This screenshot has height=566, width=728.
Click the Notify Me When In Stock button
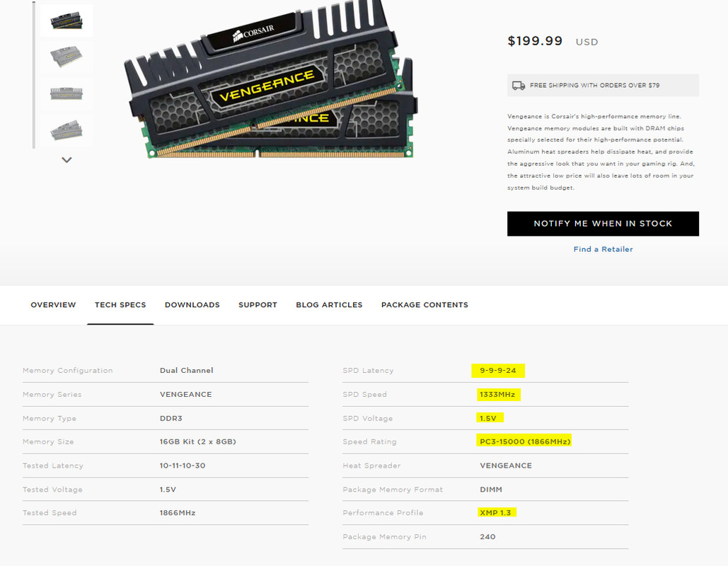pos(603,224)
